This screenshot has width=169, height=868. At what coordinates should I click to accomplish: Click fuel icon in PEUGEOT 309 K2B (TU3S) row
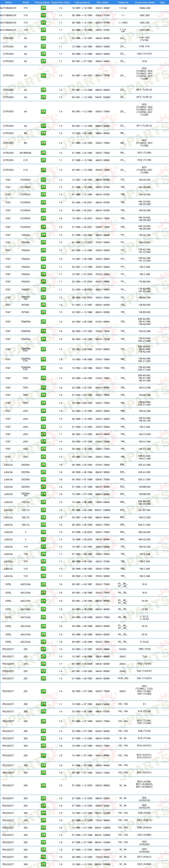pos(43,731)
